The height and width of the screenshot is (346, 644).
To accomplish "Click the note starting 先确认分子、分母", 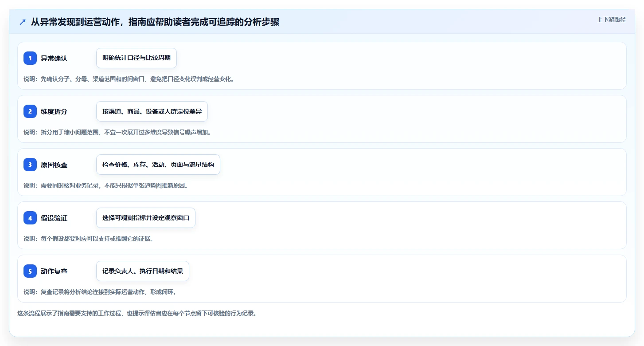I will click(129, 79).
